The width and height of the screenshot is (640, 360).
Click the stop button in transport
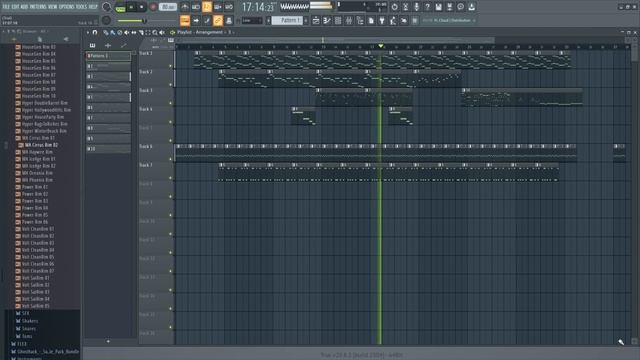coord(142,7)
